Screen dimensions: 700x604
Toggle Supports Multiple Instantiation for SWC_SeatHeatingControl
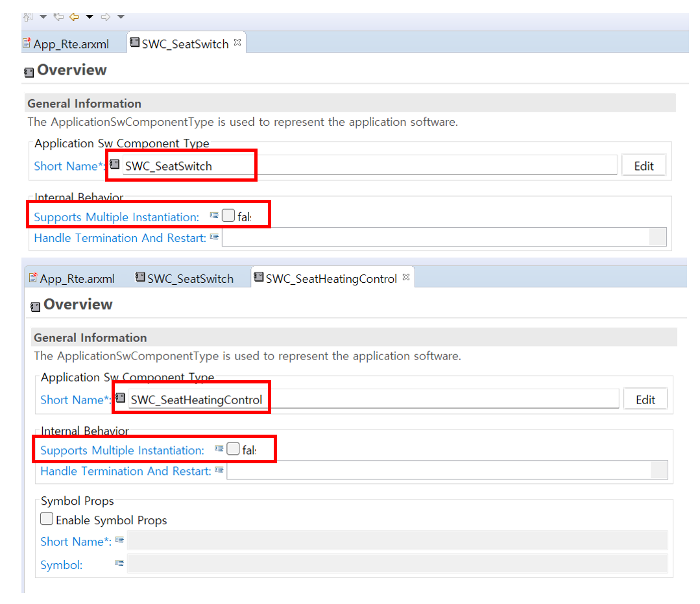coord(233,448)
